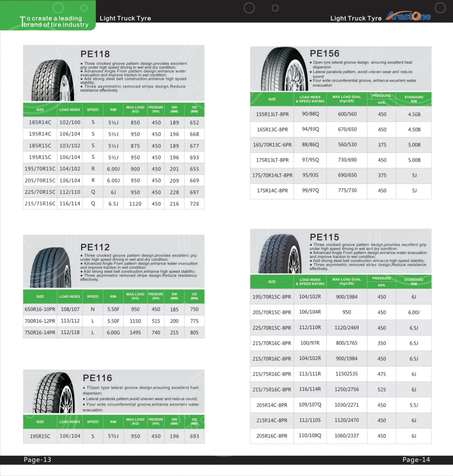Select load index 108/107
The image size is (453, 476).
coord(70,309)
